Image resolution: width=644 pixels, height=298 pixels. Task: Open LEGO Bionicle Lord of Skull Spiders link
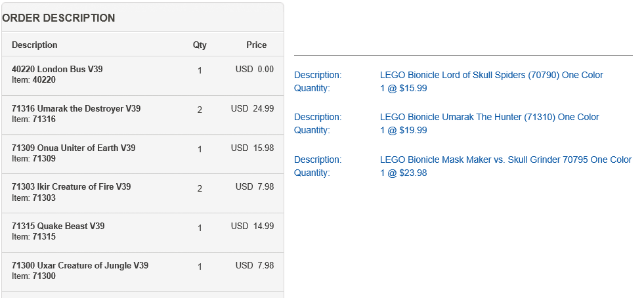coord(491,75)
